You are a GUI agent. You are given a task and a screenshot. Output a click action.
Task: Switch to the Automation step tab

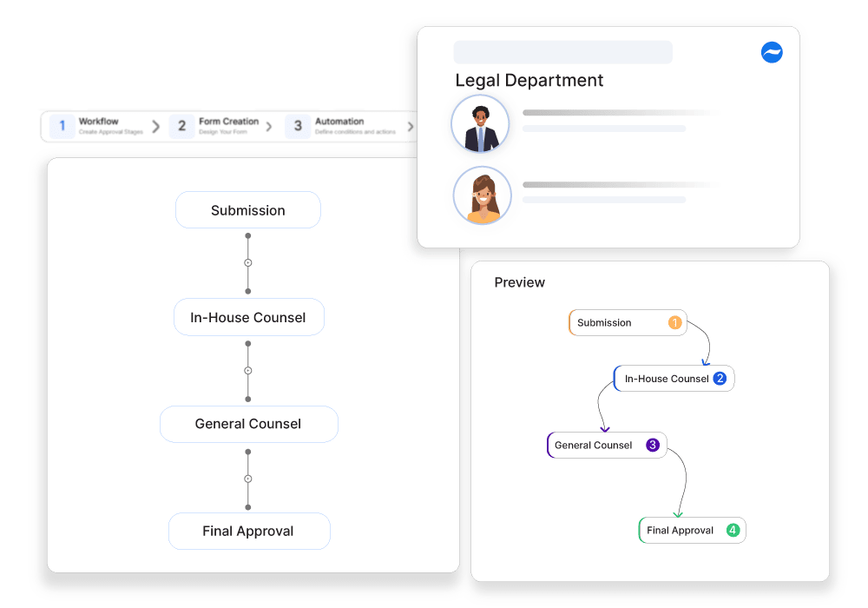click(x=341, y=122)
